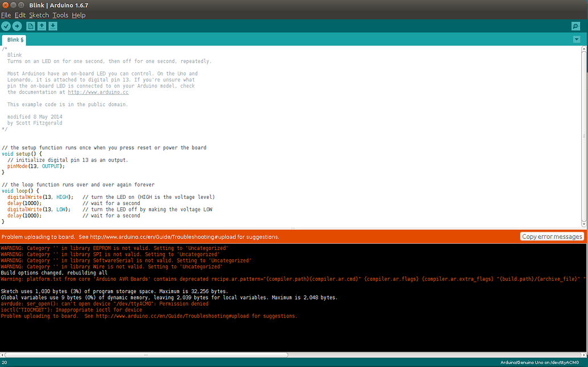This screenshot has height=367, width=588.
Task: Open the Sketch menu
Action: 39,15
